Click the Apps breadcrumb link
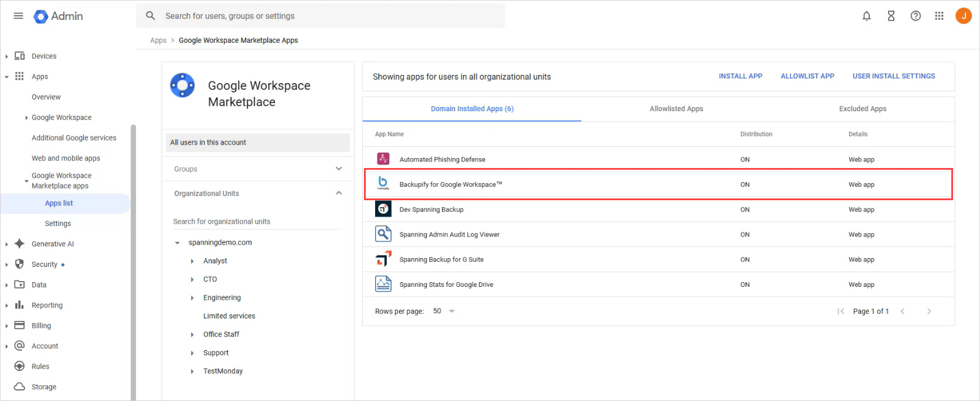This screenshot has height=401, width=980. (x=158, y=40)
